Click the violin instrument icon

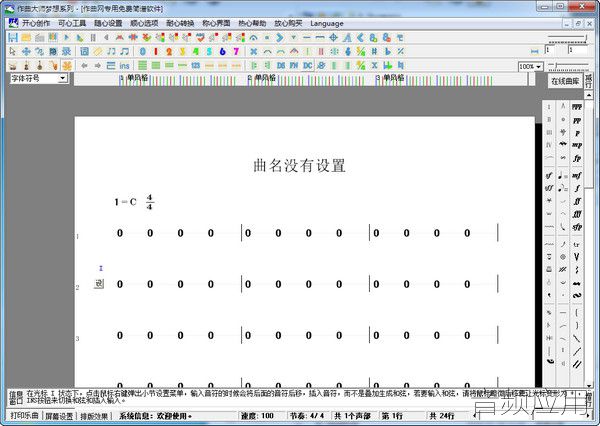point(26,65)
